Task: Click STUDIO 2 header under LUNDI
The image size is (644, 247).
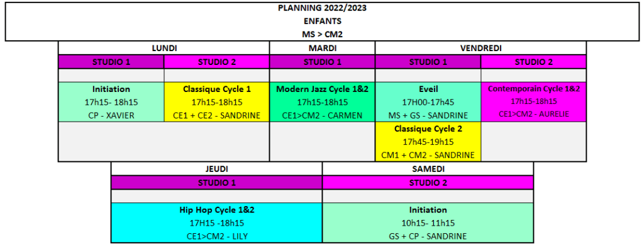Action: pos(217,62)
